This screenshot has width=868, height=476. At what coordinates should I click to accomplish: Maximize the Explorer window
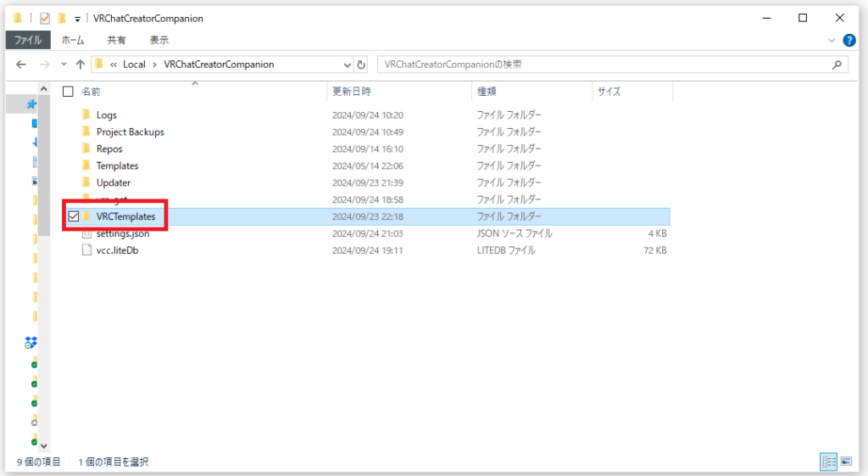click(x=803, y=19)
